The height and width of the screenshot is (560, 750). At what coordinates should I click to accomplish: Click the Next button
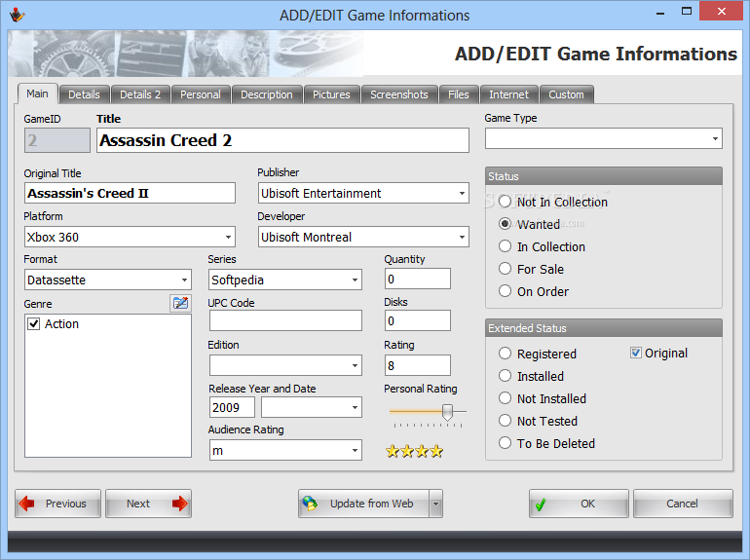(x=148, y=504)
